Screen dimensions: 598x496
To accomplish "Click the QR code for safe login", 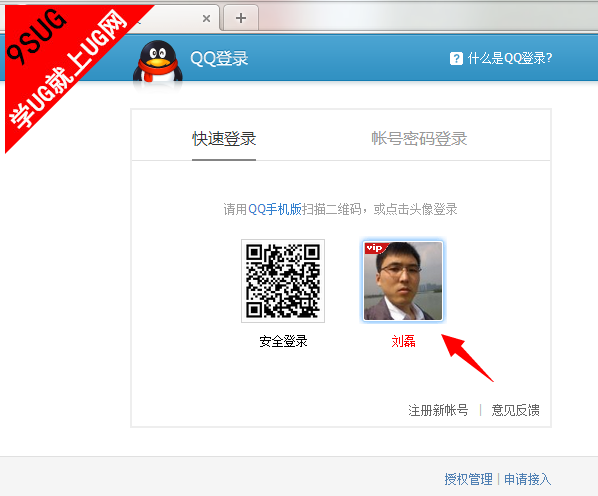I will click(x=283, y=281).
